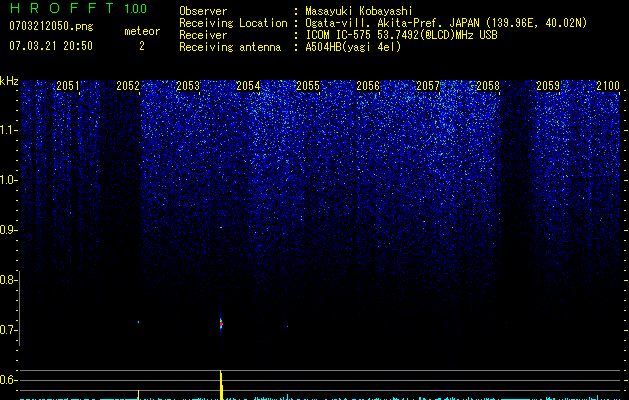Click the 0.6 kHz axis label
The width and height of the screenshot is (629, 400).
coord(8,380)
